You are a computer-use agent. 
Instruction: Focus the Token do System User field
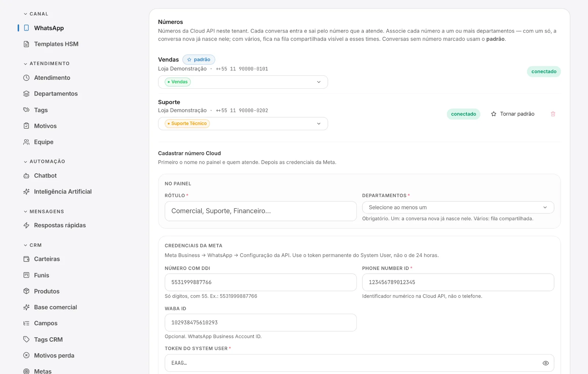(359, 363)
